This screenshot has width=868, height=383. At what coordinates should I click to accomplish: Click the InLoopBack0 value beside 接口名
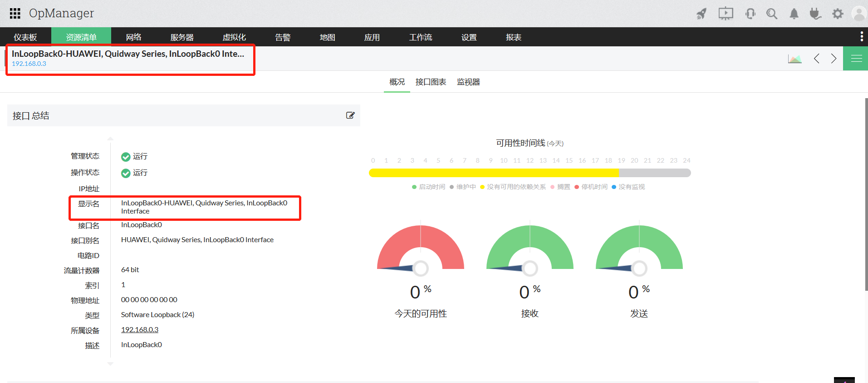[142, 225]
